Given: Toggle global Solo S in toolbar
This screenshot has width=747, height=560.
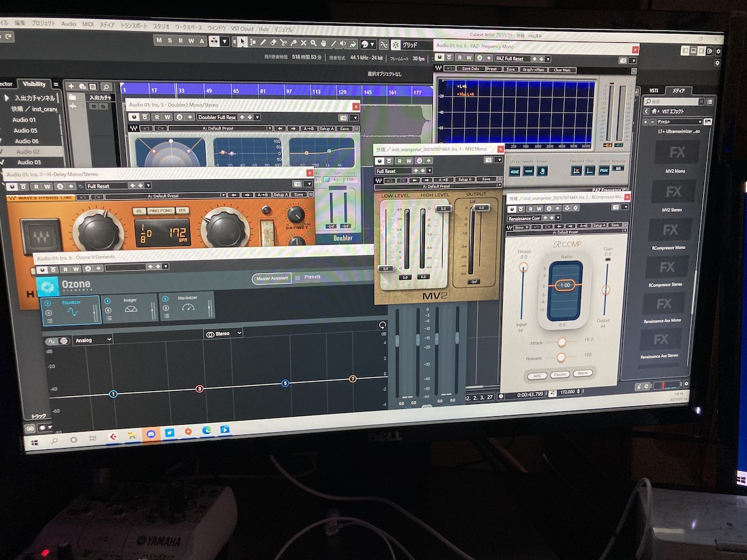Looking at the screenshot, I should click(x=170, y=40).
